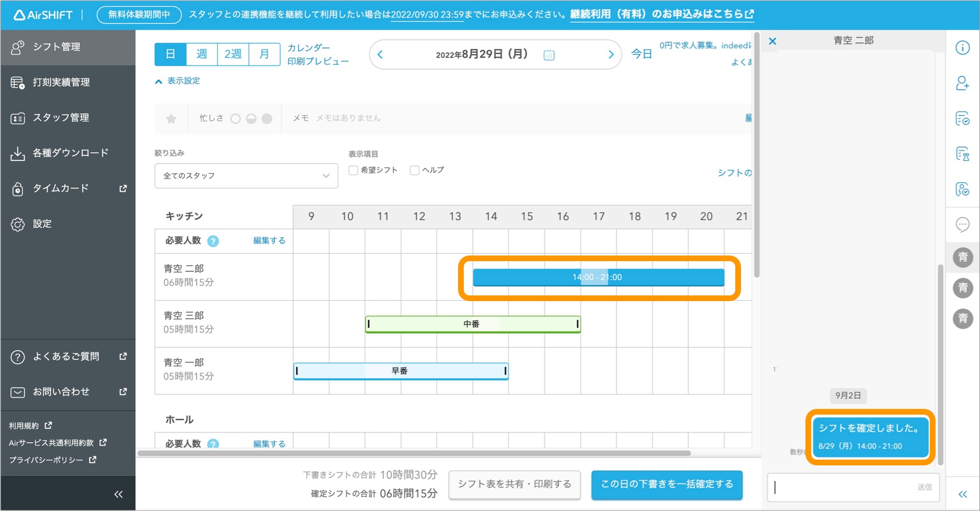Click この日の下書きを一括確定する button
This screenshot has height=511, width=980.
(666, 484)
